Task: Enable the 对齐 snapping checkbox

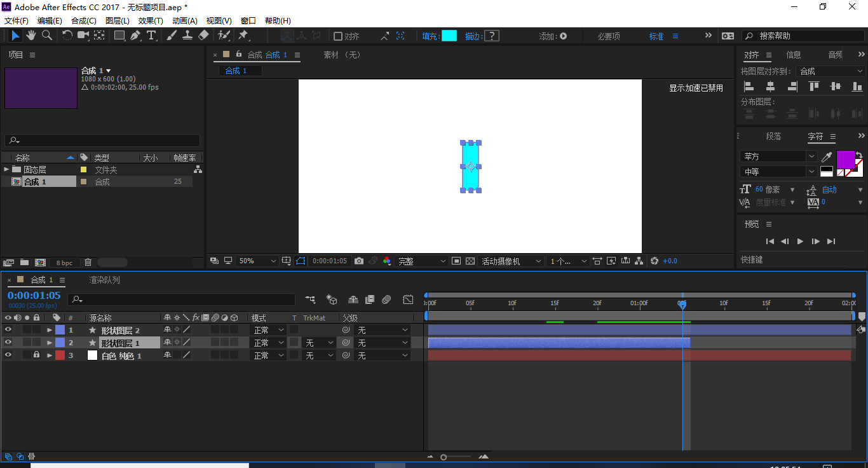Action: (338, 36)
